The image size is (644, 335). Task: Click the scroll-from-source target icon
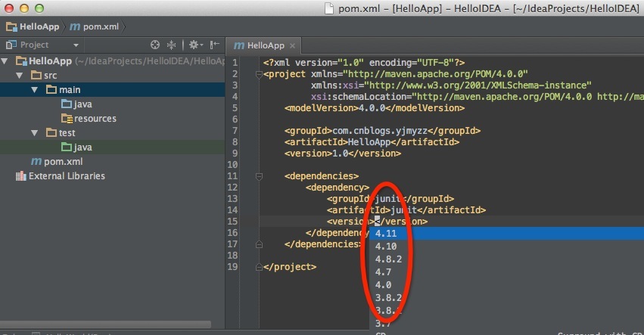pyautogui.click(x=155, y=45)
